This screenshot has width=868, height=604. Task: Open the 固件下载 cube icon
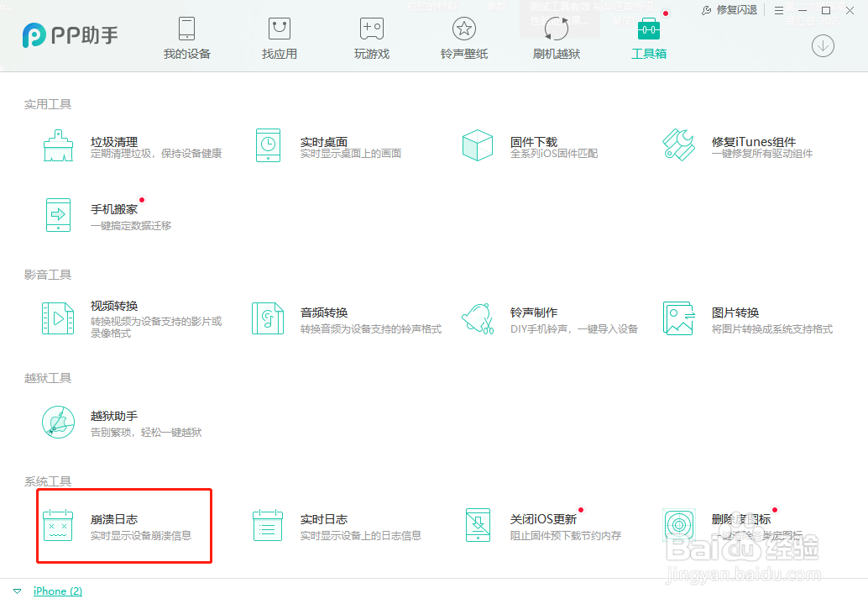477,145
